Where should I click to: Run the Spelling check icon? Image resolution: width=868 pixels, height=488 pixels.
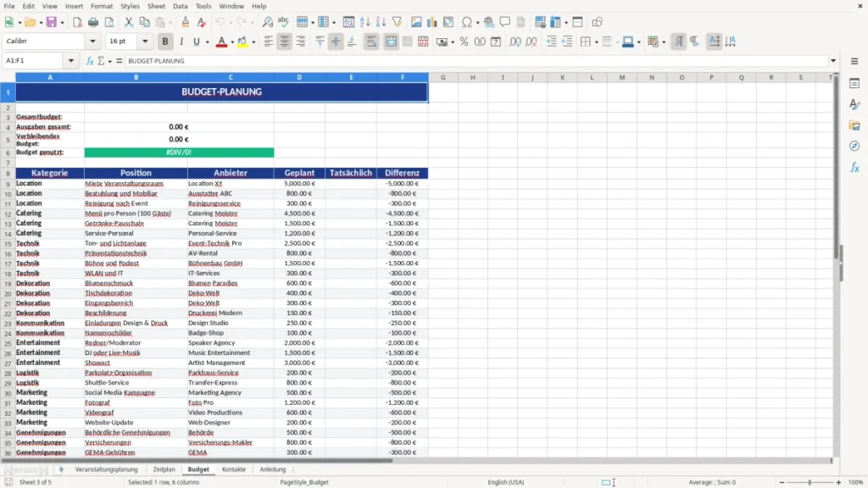pos(283,22)
